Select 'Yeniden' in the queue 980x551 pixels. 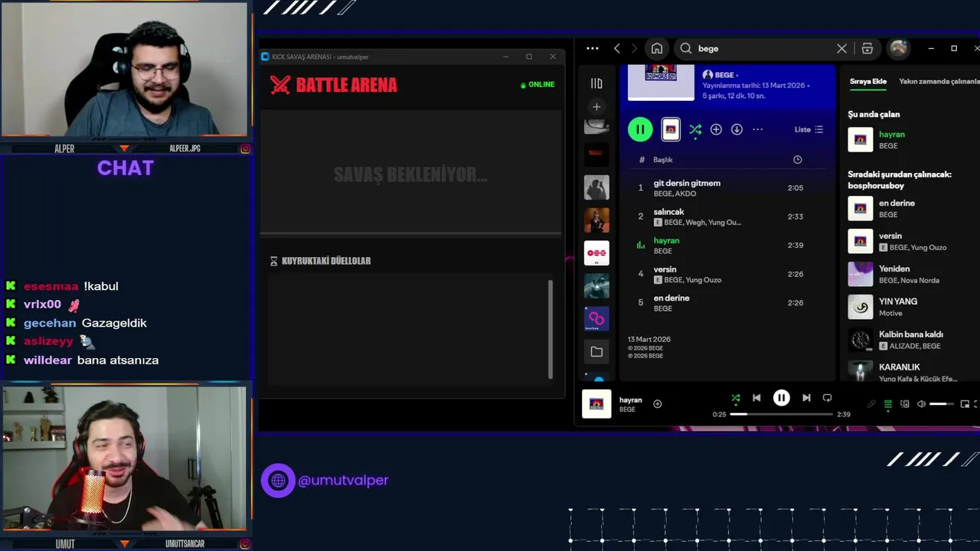pyautogui.click(x=911, y=274)
